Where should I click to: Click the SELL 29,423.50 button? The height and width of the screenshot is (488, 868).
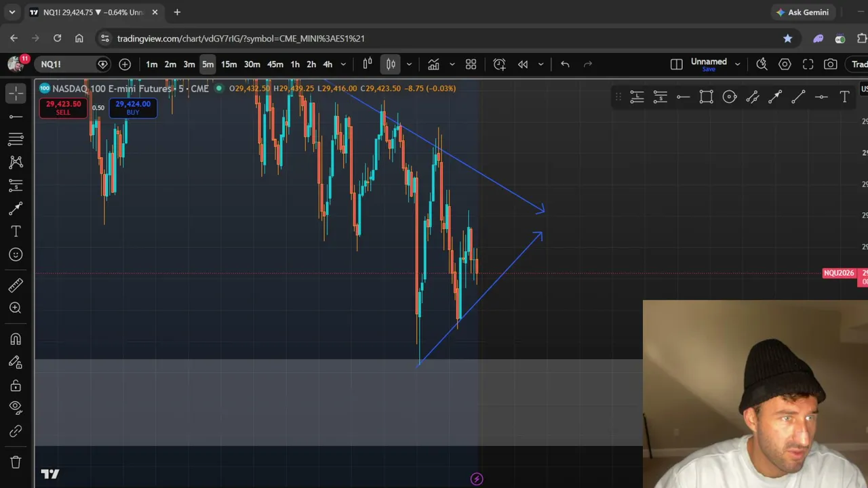pyautogui.click(x=63, y=108)
